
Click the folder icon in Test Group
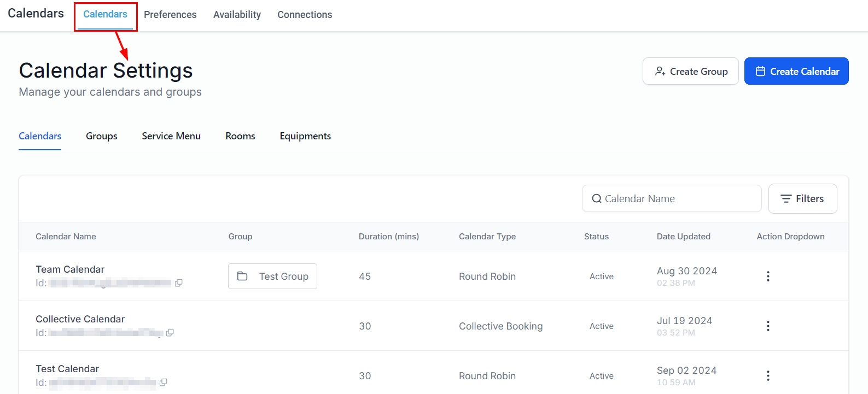click(x=242, y=277)
